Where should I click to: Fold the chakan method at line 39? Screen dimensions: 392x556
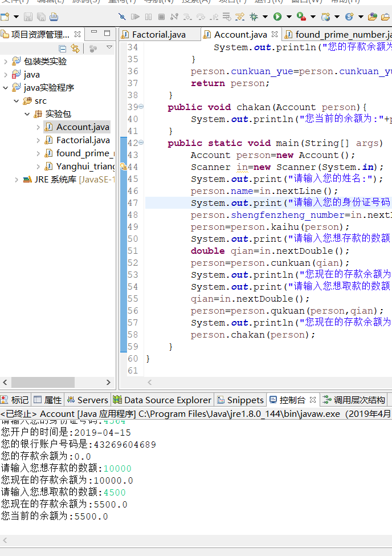(141, 107)
